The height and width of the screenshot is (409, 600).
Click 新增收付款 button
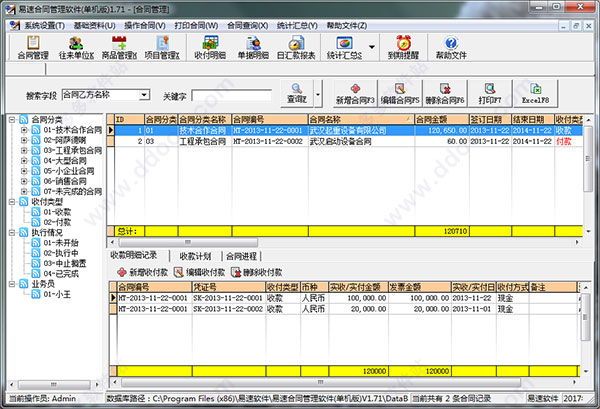(143, 272)
